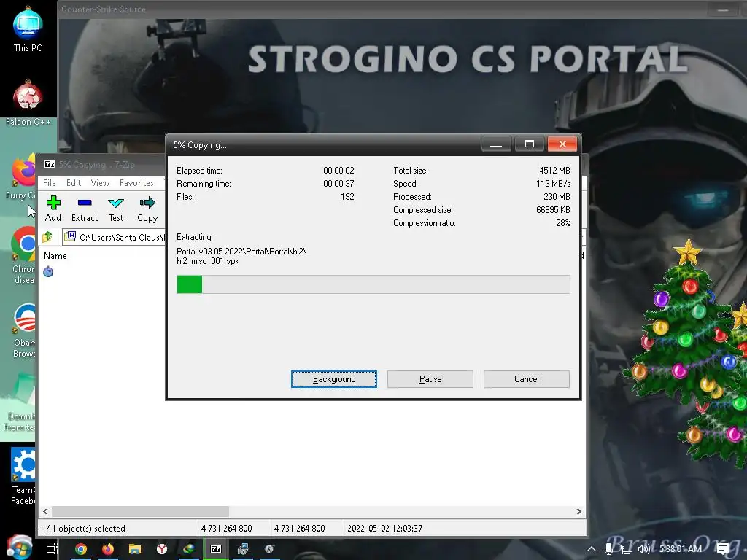Open the Firefox Furry desktop shortcut
Screen dimensions: 747x560
pyautogui.click(x=23, y=177)
